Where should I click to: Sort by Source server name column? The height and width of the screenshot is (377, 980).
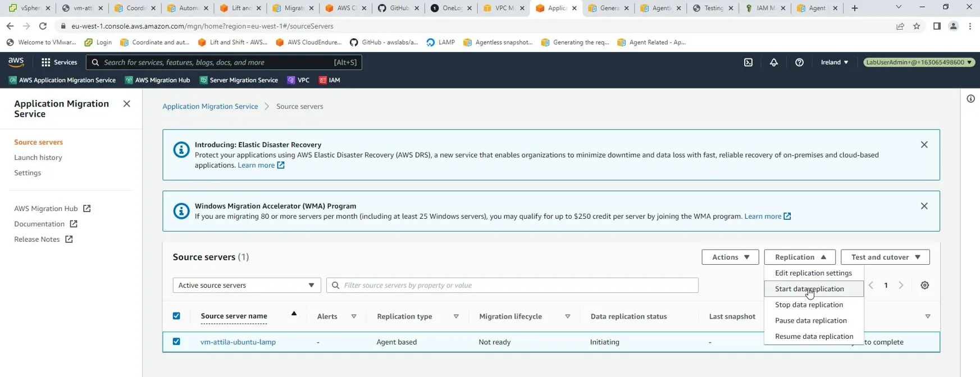[x=234, y=316]
